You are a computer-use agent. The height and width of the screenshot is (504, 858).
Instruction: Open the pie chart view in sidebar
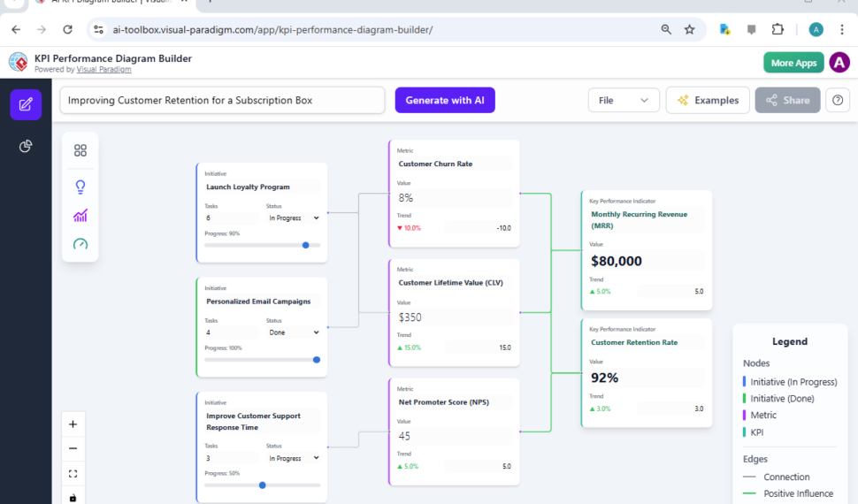[x=26, y=146]
